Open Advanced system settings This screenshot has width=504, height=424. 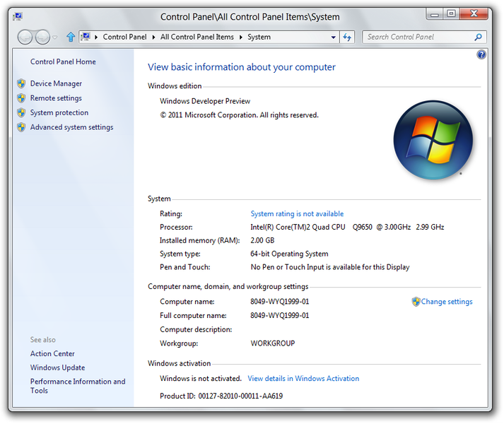(71, 128)
